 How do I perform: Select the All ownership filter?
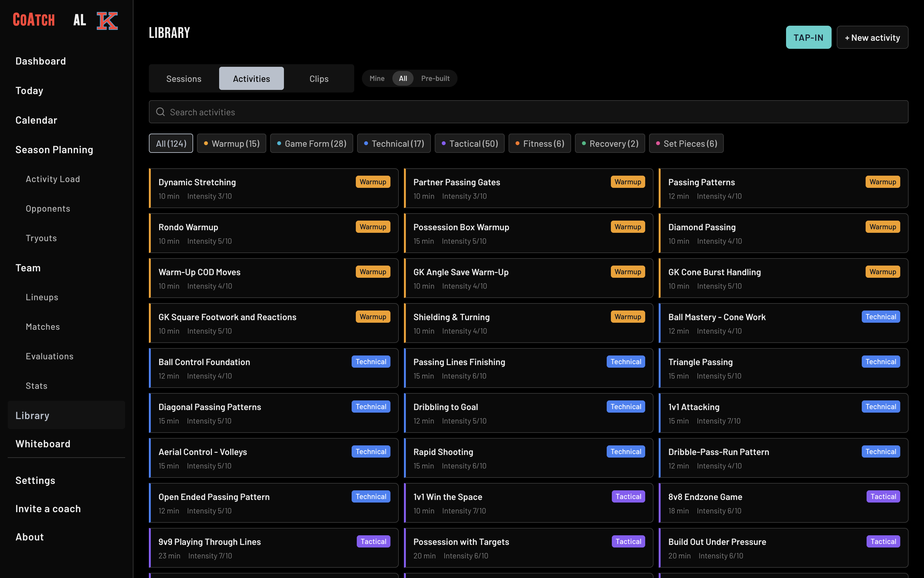403,78
